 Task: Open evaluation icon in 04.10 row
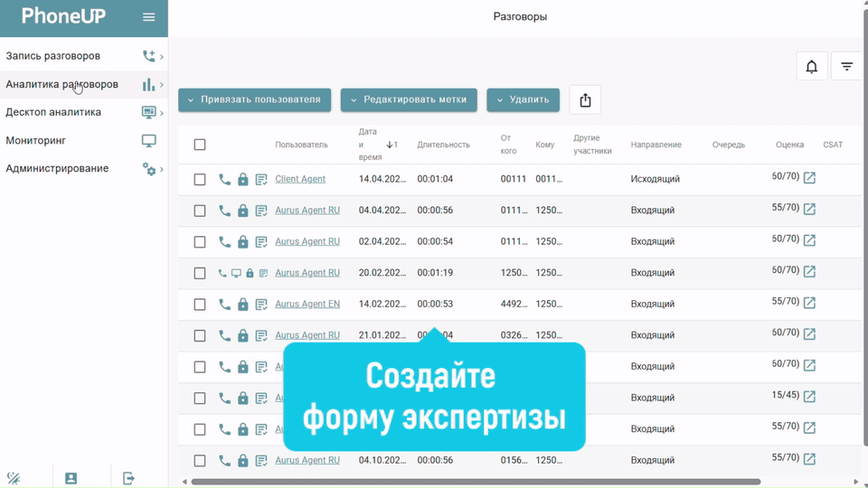pyautogui.click(x=809, y=459)
